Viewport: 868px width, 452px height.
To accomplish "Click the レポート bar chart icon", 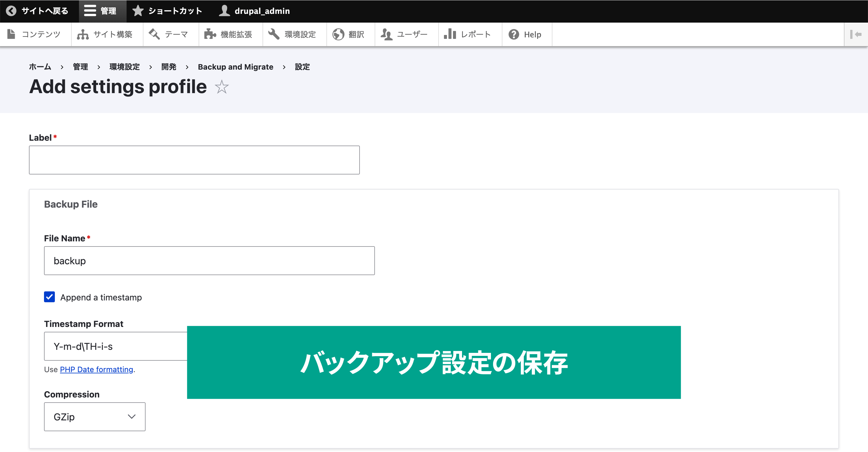I will 450,34.
